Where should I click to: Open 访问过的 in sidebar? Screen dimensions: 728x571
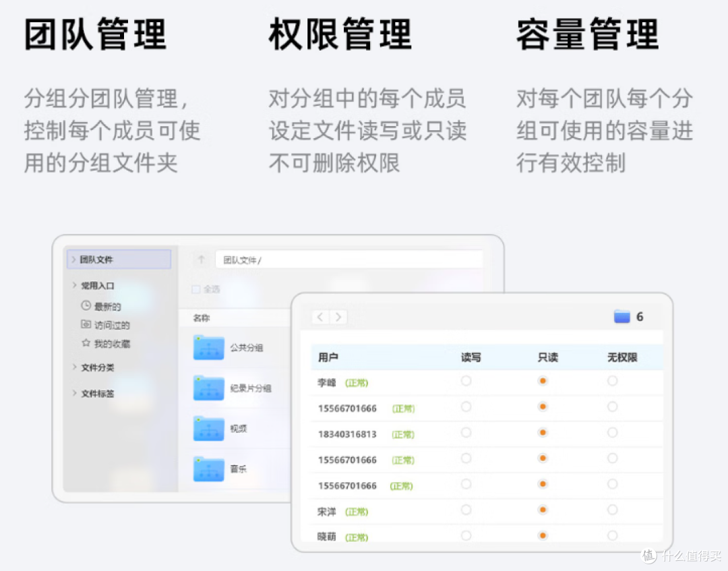click(x=112, y=325)
